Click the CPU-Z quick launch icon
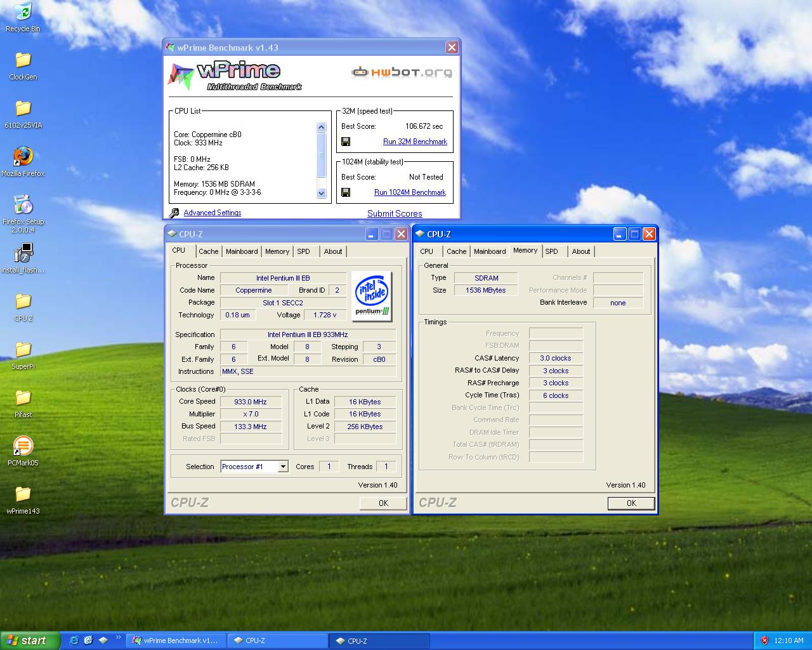The width and height of the screenshot is (812, 650). pyautogui.click(x=103, y=640)
